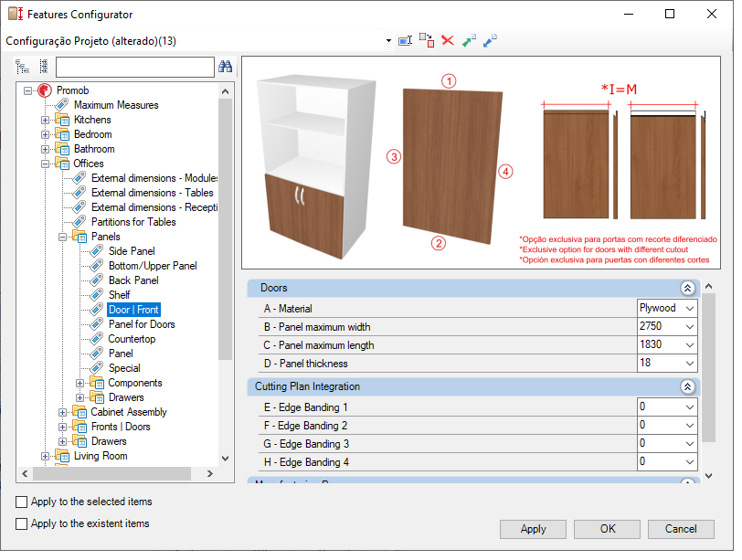Open the Edge Banding 2 dropdown

(x=690, y=426)
